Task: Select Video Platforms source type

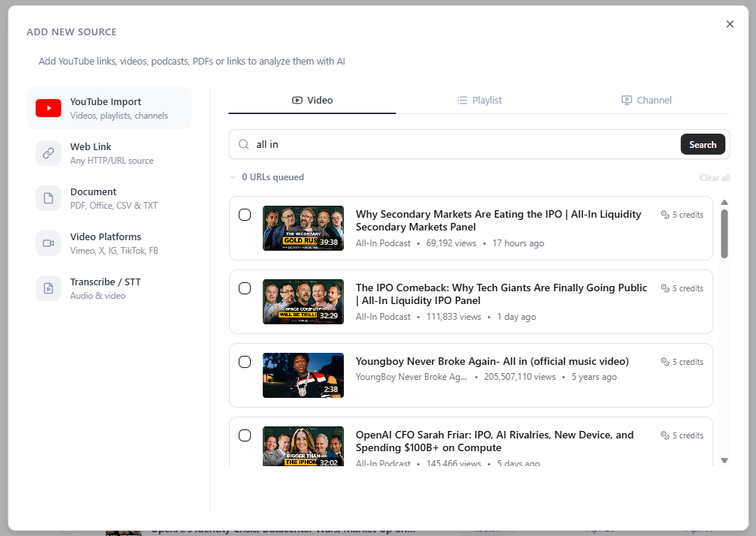Action: tap(109, 243)
